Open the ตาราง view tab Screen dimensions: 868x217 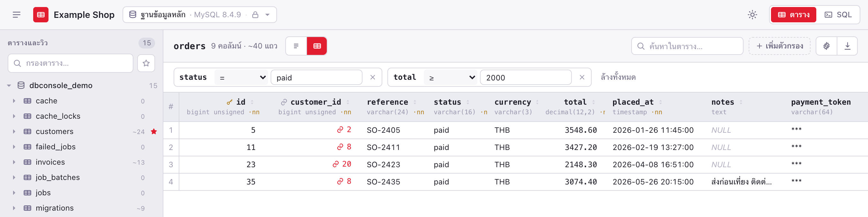pos(793,15)
